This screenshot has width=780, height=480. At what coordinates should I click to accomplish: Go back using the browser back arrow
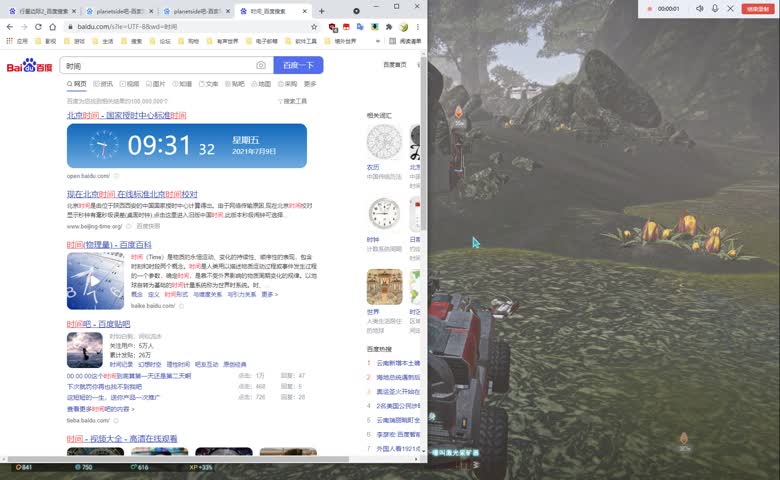coord(9,26)
